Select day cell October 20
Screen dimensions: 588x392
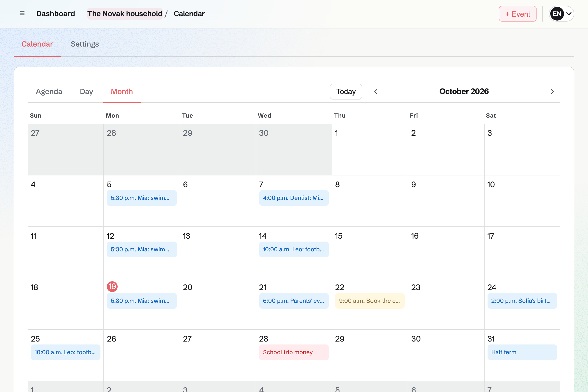[218, 304]
